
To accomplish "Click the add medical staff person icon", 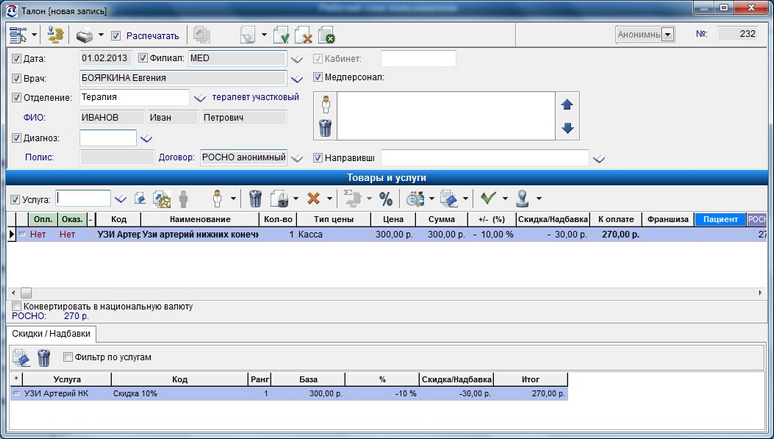I will tap(326, 104).
